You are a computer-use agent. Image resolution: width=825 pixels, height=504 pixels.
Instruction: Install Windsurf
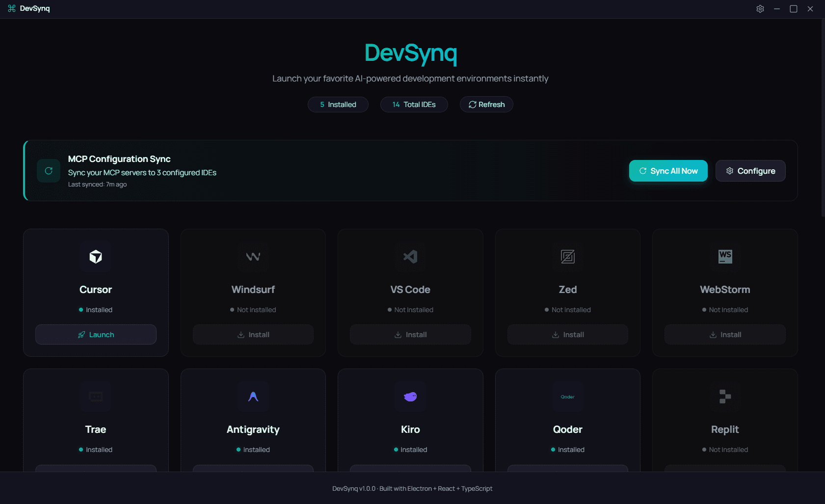253,334
